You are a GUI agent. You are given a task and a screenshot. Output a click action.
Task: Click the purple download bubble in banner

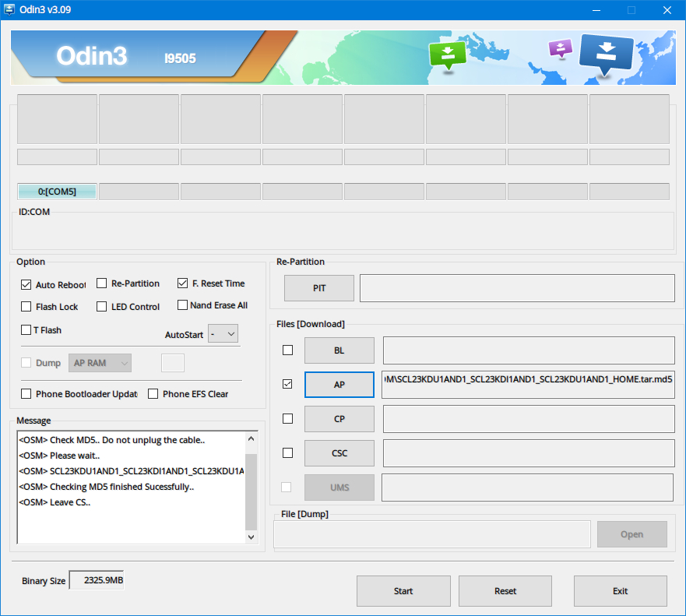(x=561, y=48)
